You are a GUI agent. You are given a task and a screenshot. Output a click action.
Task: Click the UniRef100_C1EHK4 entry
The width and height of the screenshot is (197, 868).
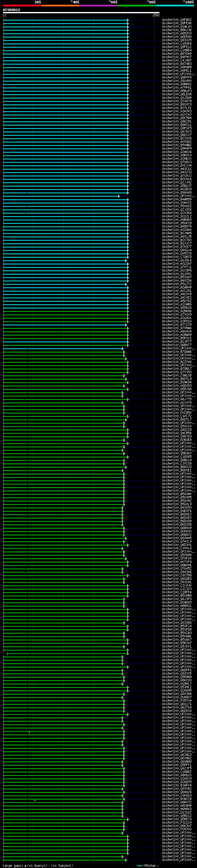(x=177, y=43)
